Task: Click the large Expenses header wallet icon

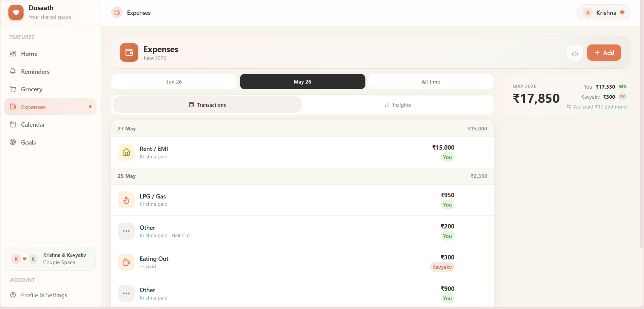Action: pyautogui.click(x=129, y=52)
